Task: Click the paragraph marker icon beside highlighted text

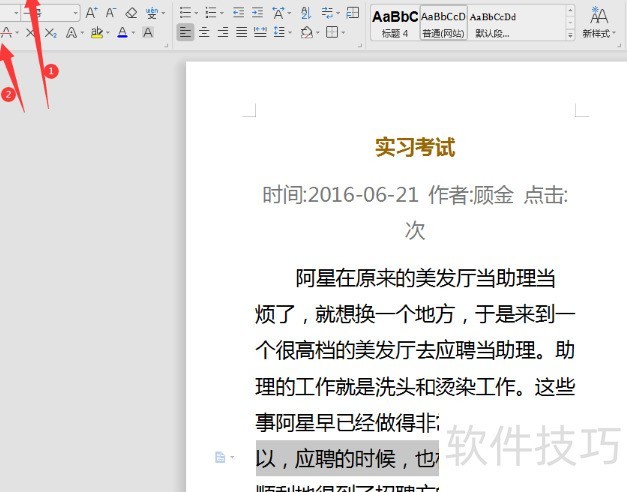Action: tap(219, 457)
